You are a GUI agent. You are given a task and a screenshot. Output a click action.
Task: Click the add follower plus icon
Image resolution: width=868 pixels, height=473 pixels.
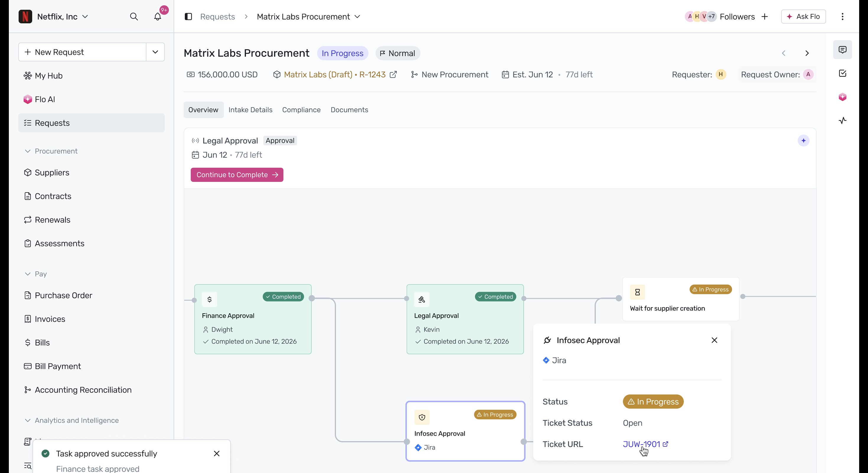point(765,17)
